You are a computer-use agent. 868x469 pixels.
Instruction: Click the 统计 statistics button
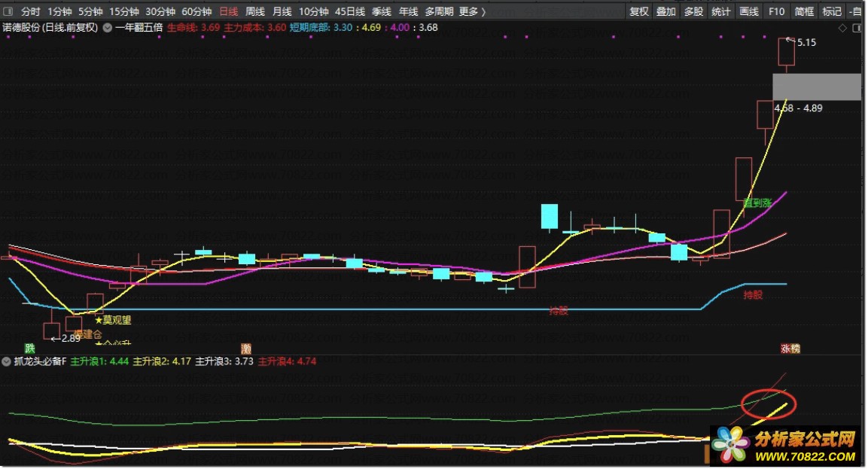coord(720,11)
